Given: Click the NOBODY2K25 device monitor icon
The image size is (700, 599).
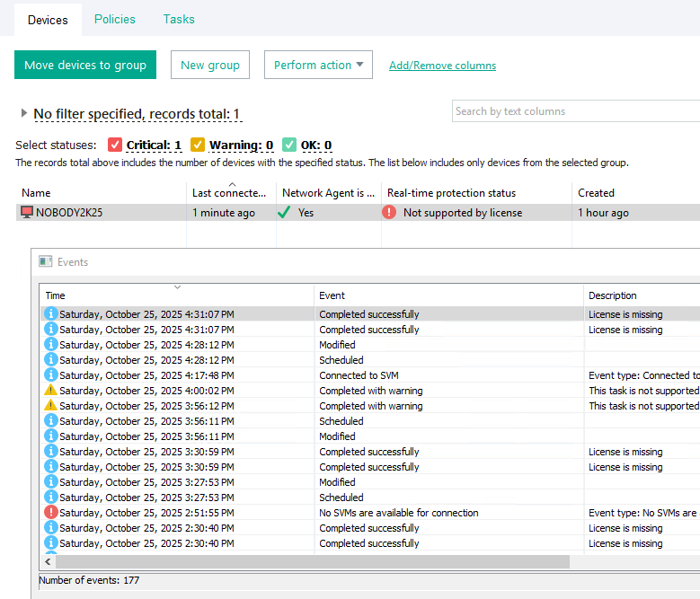Looking at the screenshot, I should (x=27, y=213).
